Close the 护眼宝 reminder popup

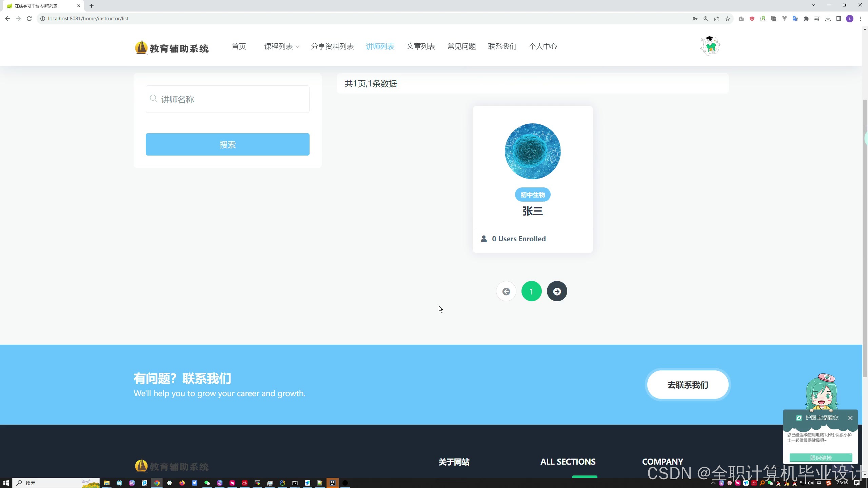(x=850, y=418)
